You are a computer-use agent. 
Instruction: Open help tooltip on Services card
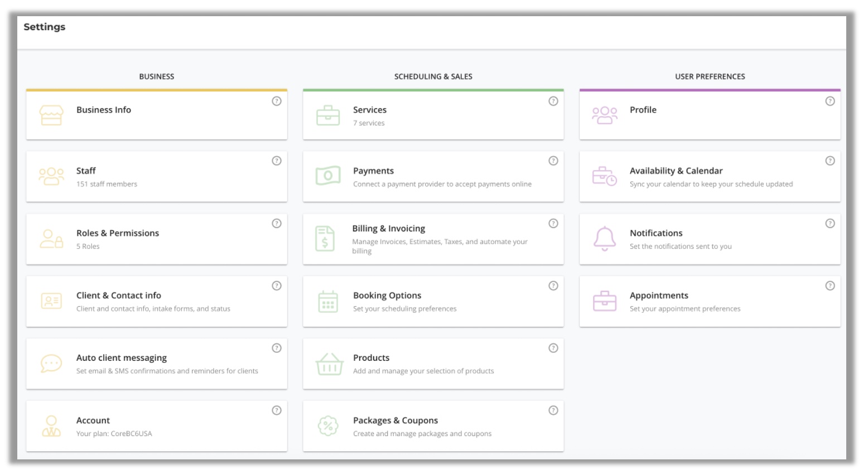click(553, 101)
